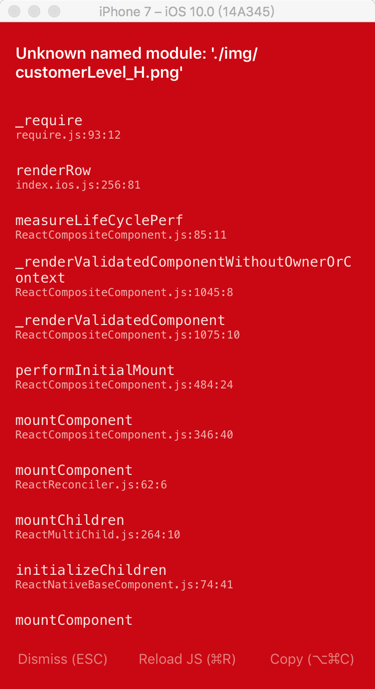Viewport: 375px width, 689px height.
Task: Select the initializeChildren stack frame
Action: [x=187, y=577]
